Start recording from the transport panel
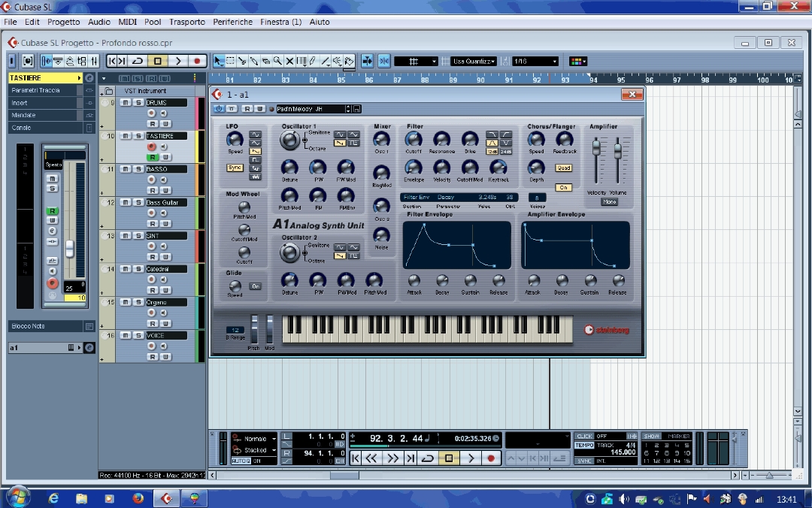Image resolution: width=812 pixels, height=508 pixels. click(491, 458)
